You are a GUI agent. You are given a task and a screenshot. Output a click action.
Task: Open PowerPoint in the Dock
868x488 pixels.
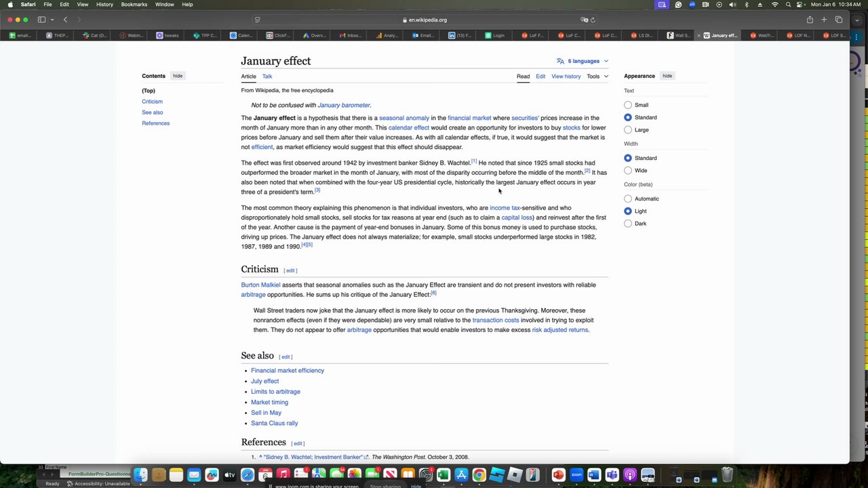[x=558, y=475]
